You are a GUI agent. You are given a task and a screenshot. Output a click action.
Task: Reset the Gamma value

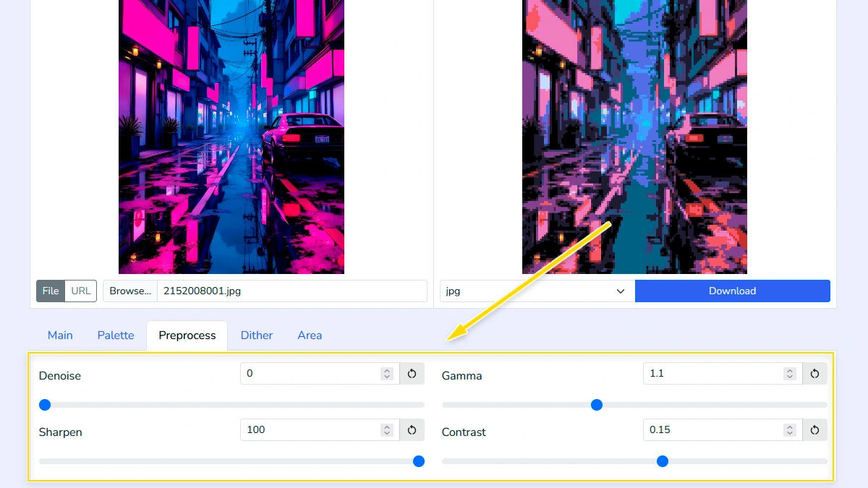pos(814,373)
